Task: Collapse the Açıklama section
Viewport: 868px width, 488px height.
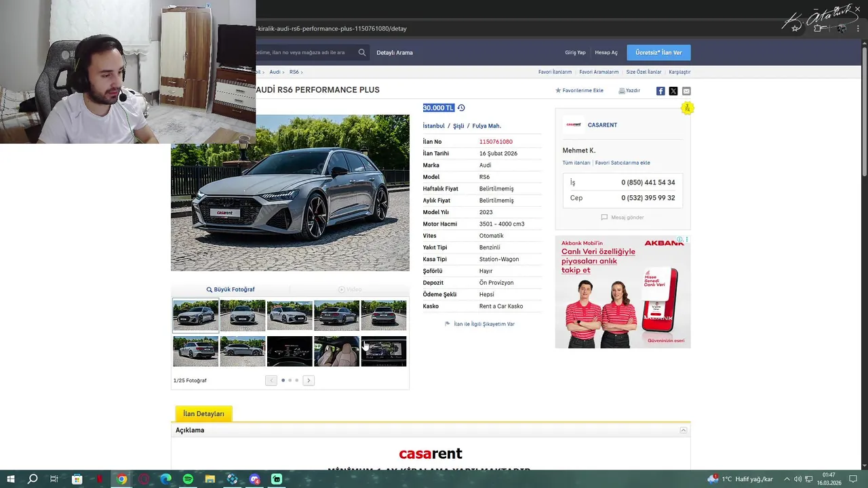Action: tap(684, 430)
